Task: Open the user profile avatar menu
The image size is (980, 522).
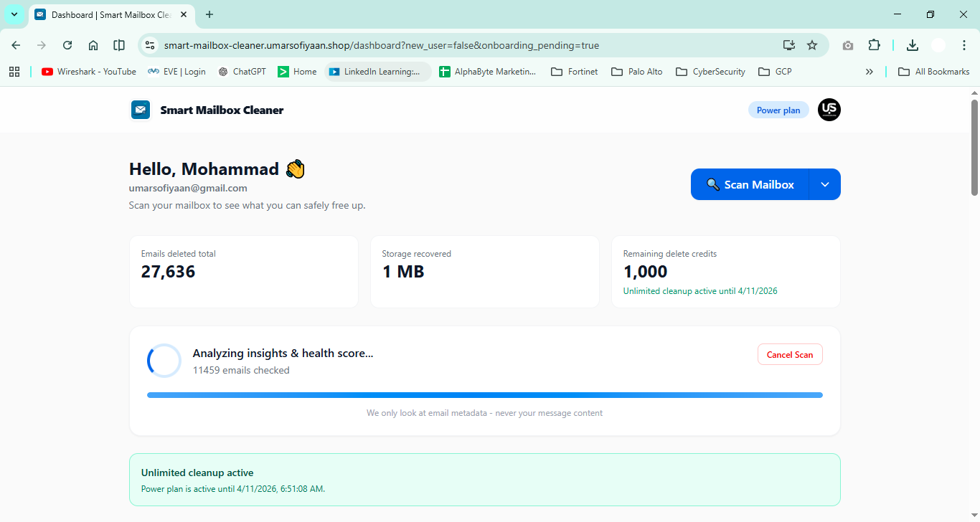Action: [829, 110]
